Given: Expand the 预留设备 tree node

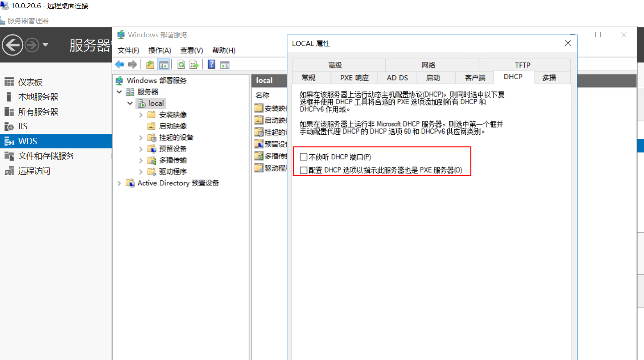Looking at the screenshot, I should tap(141, 149).
